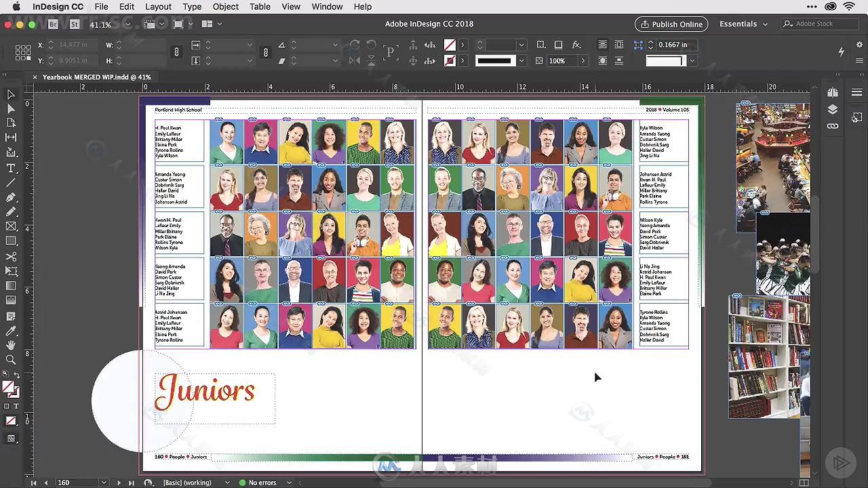Select the Zoom tool magnifier
The width and height of the screenshot is (868, 488).
pyautogui.click(x=10, y=360)
